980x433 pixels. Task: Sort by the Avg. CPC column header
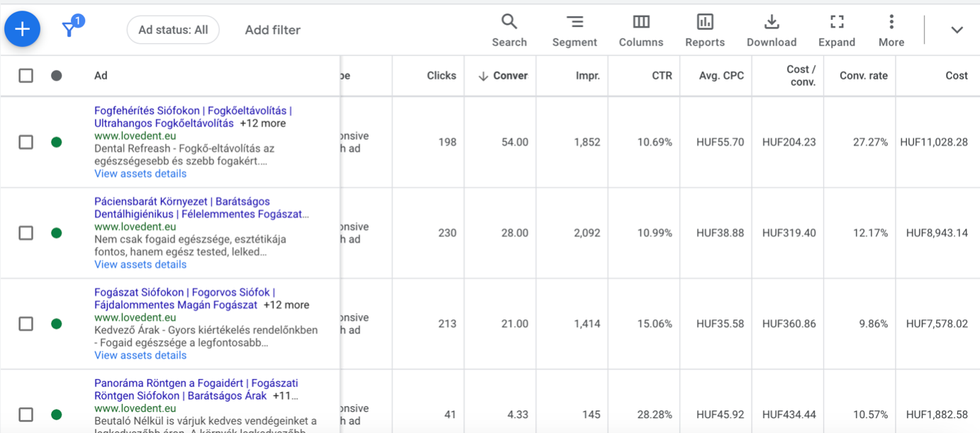721,75
